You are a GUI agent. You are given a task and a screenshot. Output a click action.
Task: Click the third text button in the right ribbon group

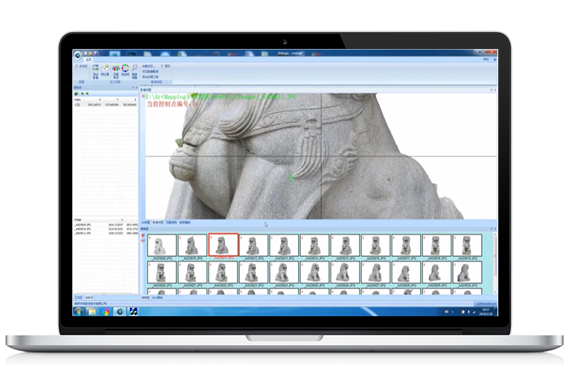[x=150, y=77]
